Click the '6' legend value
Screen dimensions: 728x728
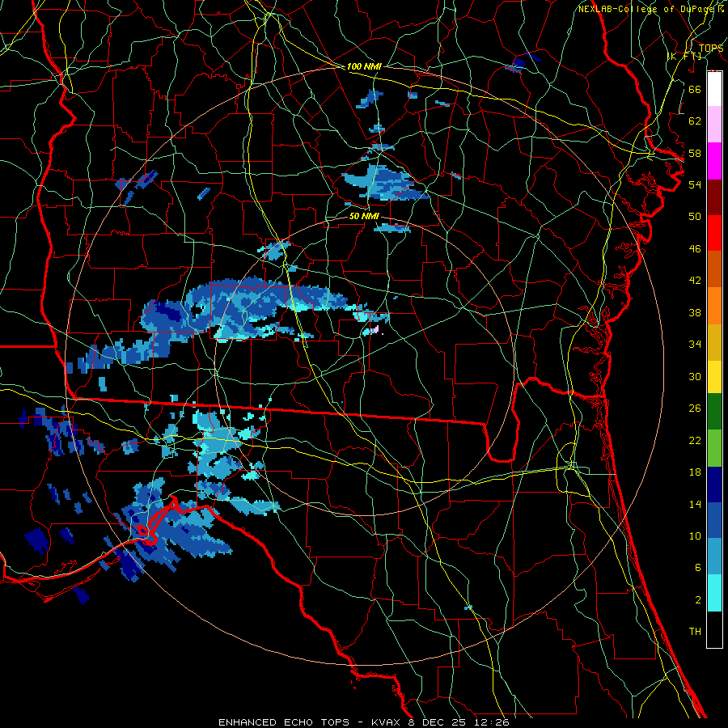pos(697,568)
